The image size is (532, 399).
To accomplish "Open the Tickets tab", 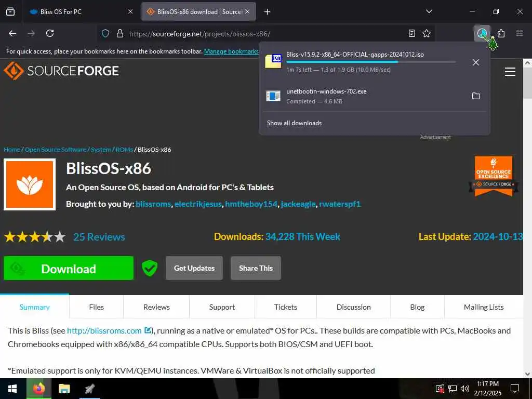I will coord(286,307).
